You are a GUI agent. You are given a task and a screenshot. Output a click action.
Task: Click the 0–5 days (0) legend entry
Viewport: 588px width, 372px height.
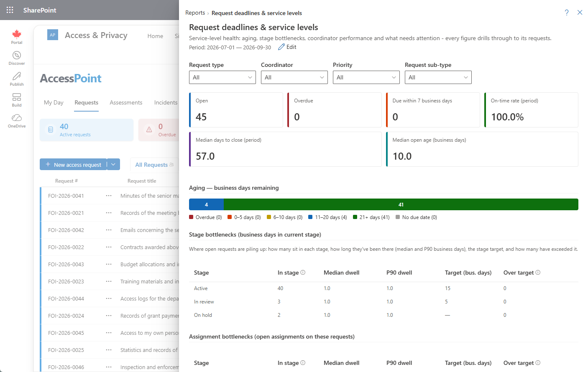(x=244, y=217)
